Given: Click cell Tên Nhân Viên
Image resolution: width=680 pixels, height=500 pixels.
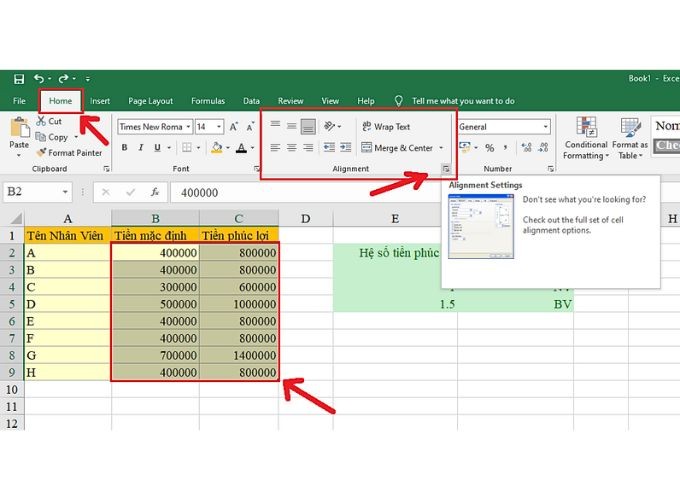Looking at the screenshot, I should (x=67, y=235).
